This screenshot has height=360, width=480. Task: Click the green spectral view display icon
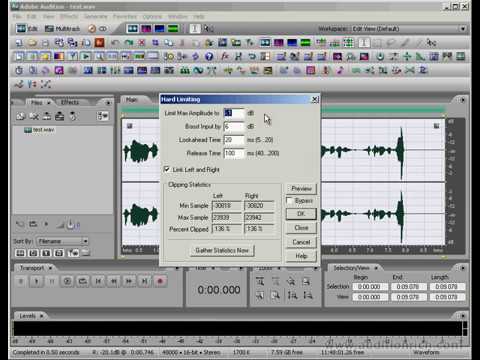173,29
